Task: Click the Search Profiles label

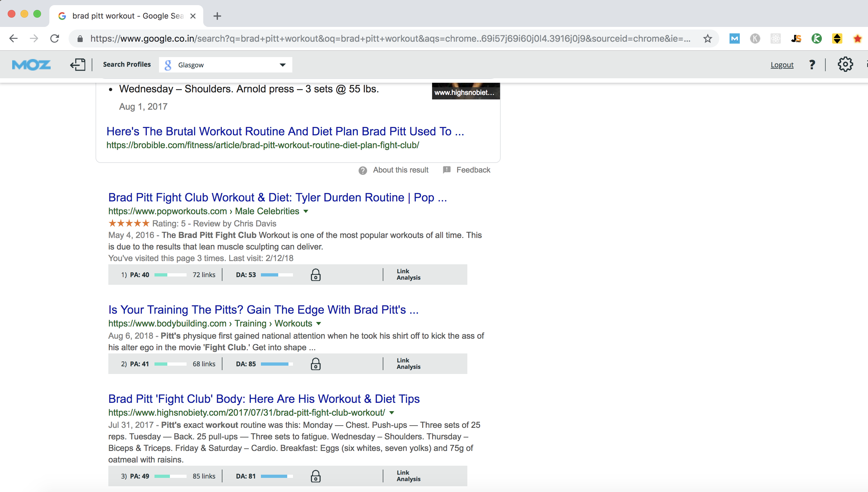Action: click(x=127, y=64)
